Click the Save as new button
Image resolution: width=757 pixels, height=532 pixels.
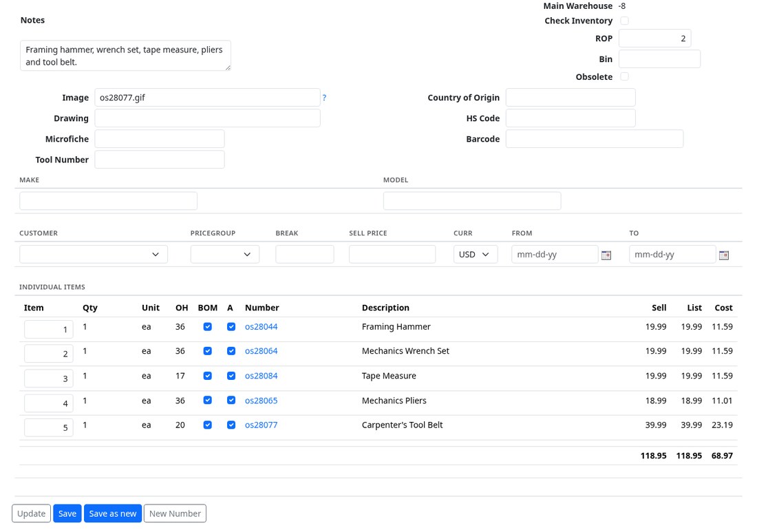112,513
